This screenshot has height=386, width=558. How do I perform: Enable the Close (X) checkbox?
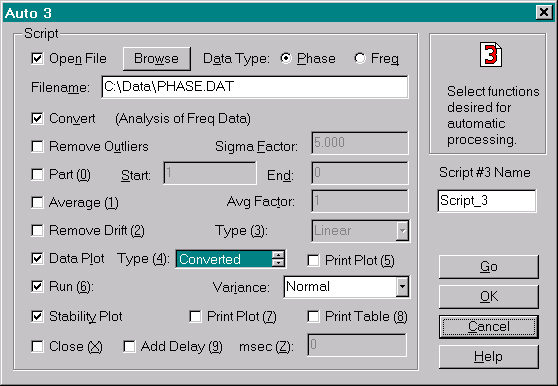[37, 346]
